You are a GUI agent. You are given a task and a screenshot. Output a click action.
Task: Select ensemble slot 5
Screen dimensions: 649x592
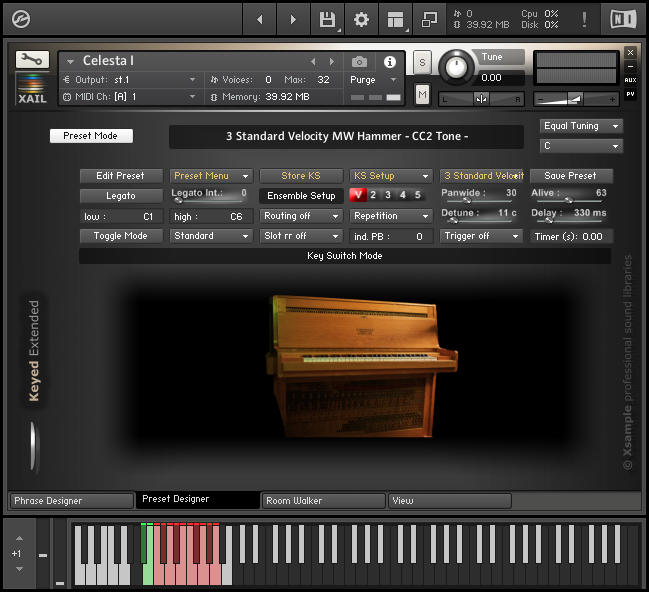click(x=418, y=195)
